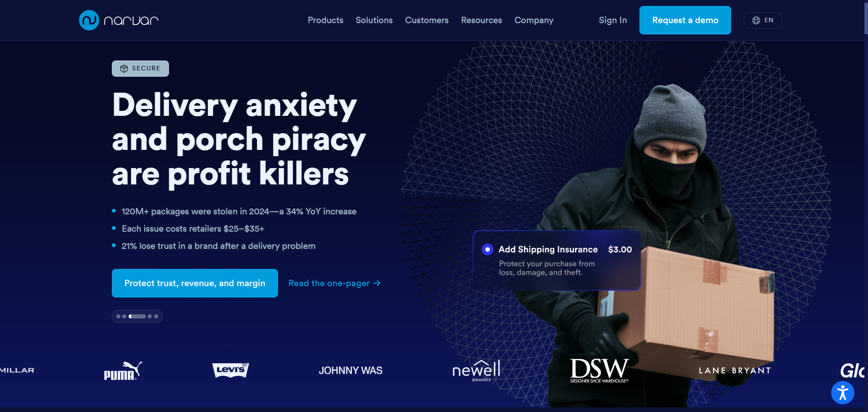Open the Resources nav item

(481, 20)
